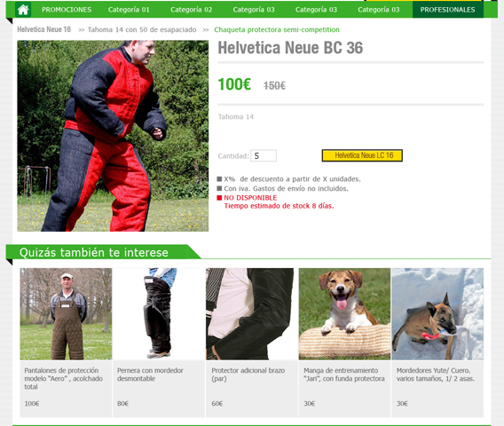This screenshot has width=504, height=426.
Task: Click the Mordedores Yute/ Cuero product title
Action: (436, 375)
